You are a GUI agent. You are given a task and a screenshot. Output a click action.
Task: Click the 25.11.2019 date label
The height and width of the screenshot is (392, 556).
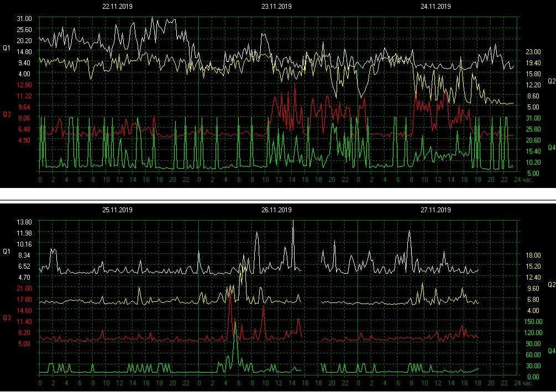tap(117, 210)
